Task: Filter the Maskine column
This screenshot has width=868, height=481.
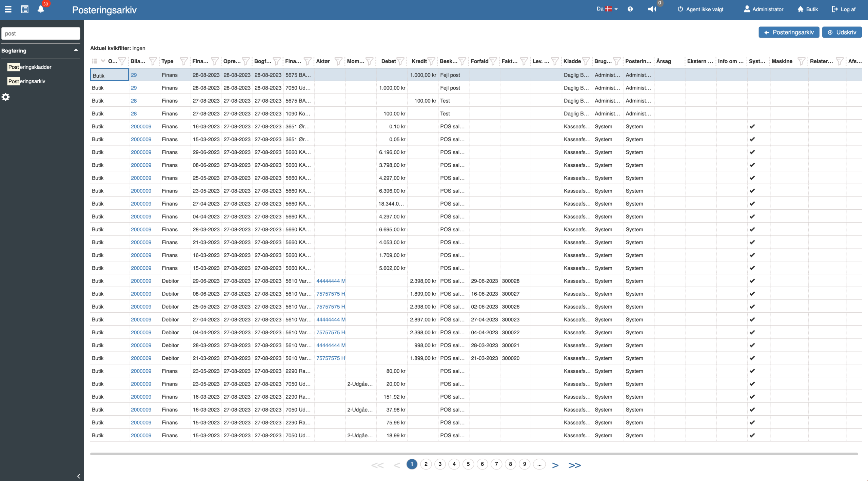Action: pyautogui.click(x=801, y=61)
